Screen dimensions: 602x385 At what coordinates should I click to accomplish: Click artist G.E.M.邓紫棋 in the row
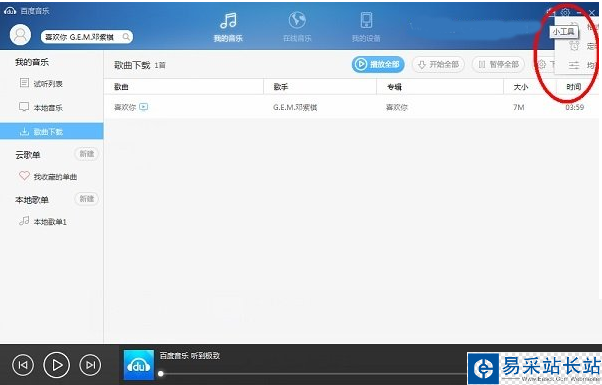(x=295, y=107)
